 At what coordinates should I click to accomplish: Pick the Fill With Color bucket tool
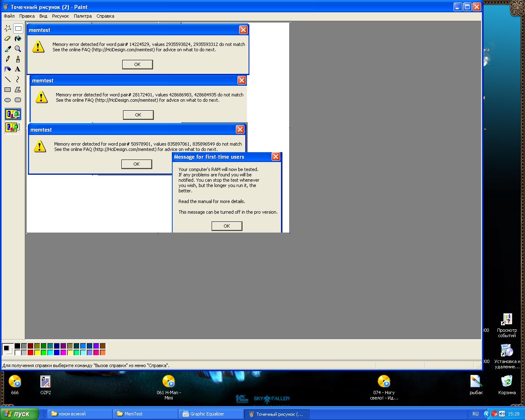pos(18,39)
